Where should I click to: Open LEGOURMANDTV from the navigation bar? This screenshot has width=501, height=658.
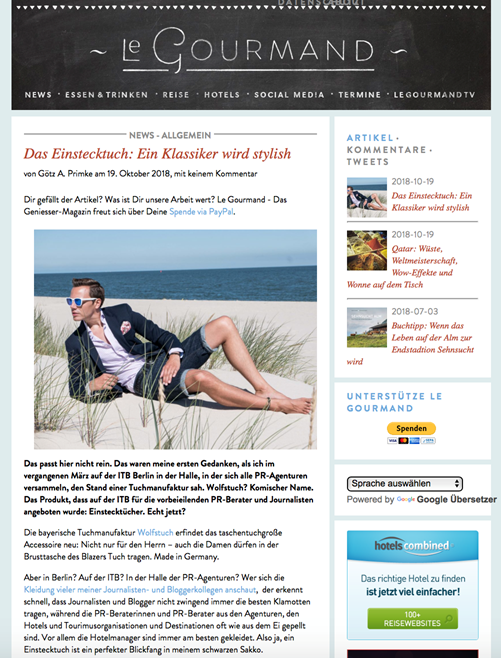click(434, 95)
